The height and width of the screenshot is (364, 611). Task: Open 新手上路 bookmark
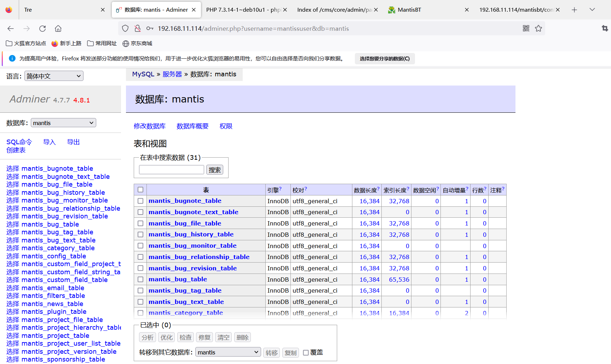(x=67, y=43)
